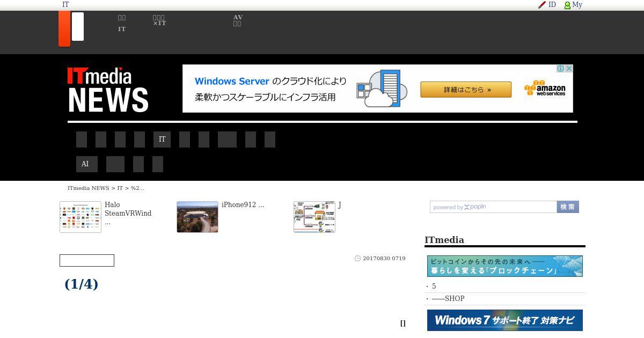Open the Halo SteamVR article thumbnail
Screen dimensions: 644x338
coord(80,217)
